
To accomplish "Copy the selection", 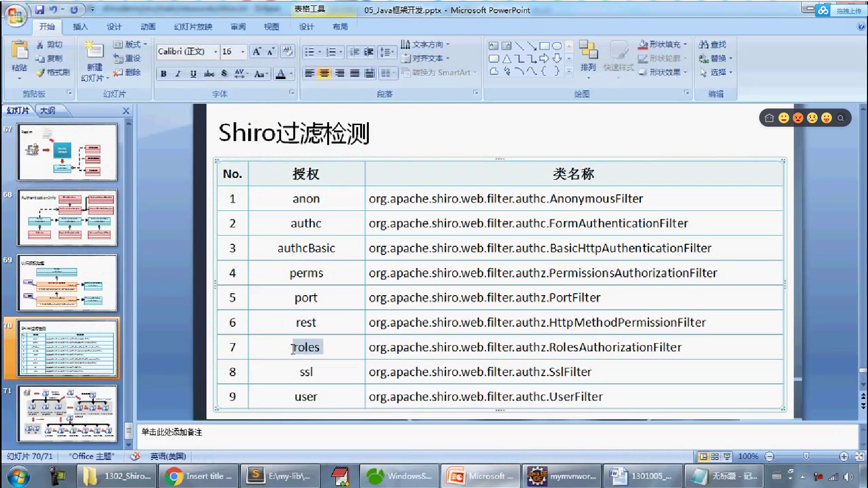I will click(x=49, y=59).
